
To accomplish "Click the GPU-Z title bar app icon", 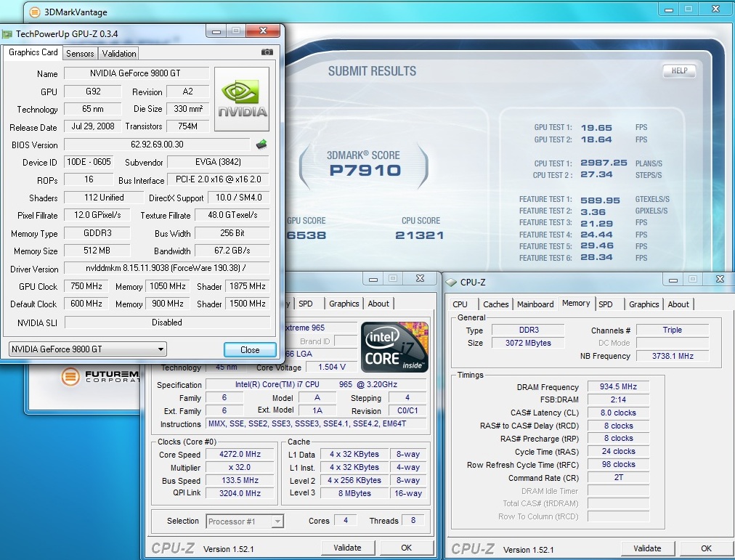I will [7, 33].
